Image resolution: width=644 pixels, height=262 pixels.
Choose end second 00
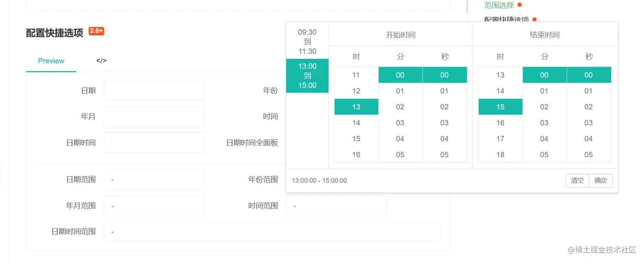[589, 75]
